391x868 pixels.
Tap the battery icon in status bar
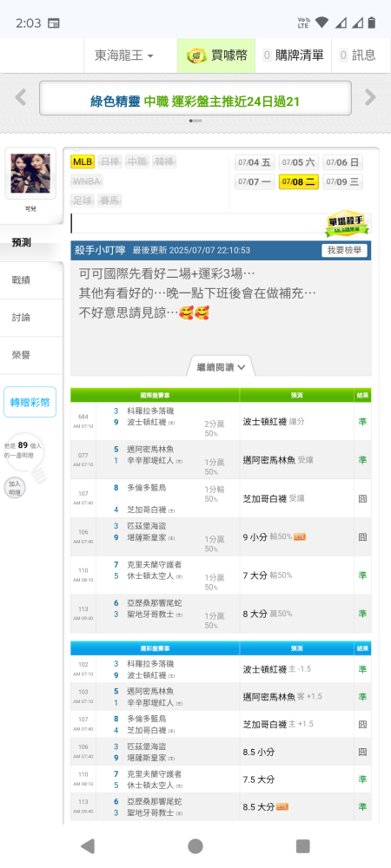(372, 23)
